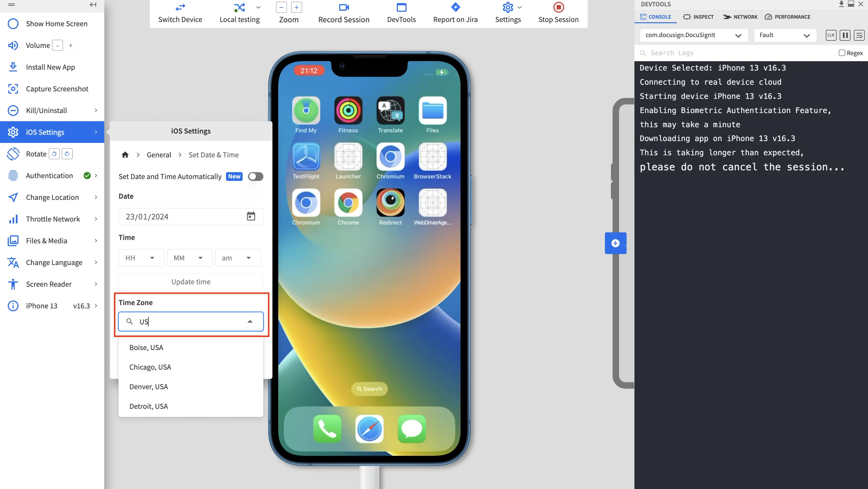
Task: Select Chicago, USA time zone
Action: (x=150, y=367)
